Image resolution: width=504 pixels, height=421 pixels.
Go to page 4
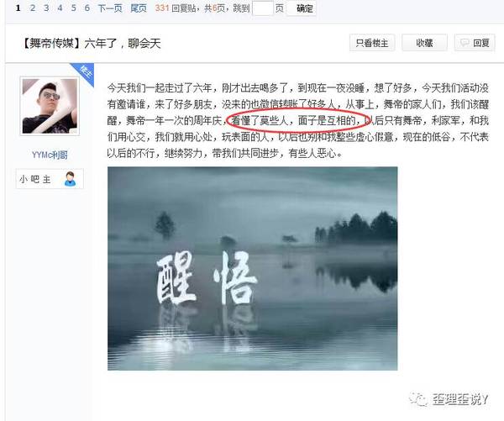point(60,8)
